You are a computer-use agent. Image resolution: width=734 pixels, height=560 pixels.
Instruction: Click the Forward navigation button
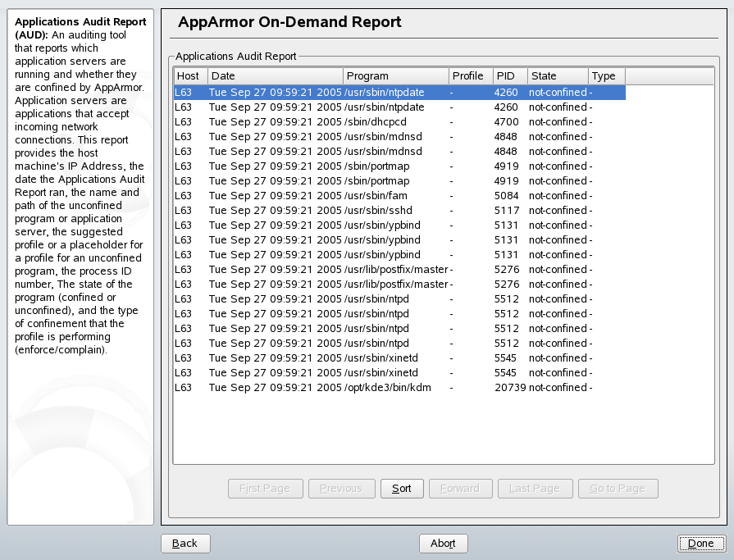point(460,488)
